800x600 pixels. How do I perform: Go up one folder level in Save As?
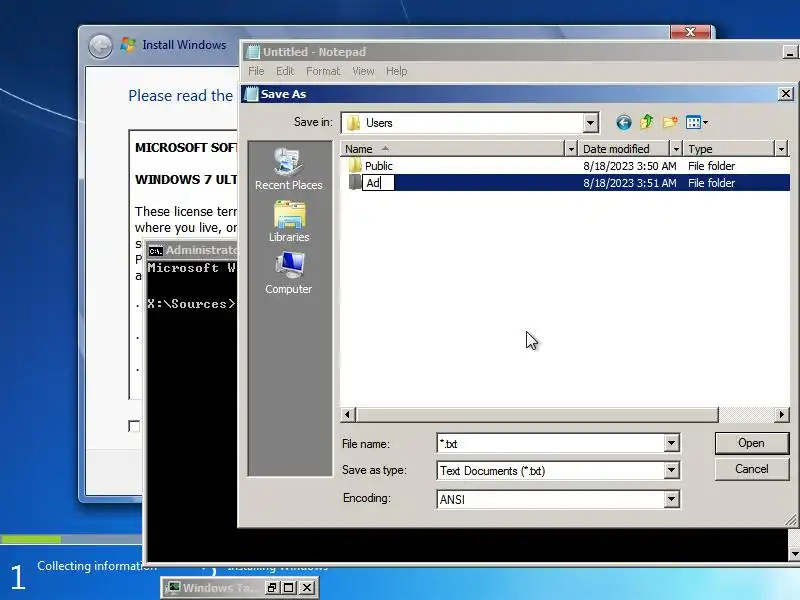pos(646,122)
